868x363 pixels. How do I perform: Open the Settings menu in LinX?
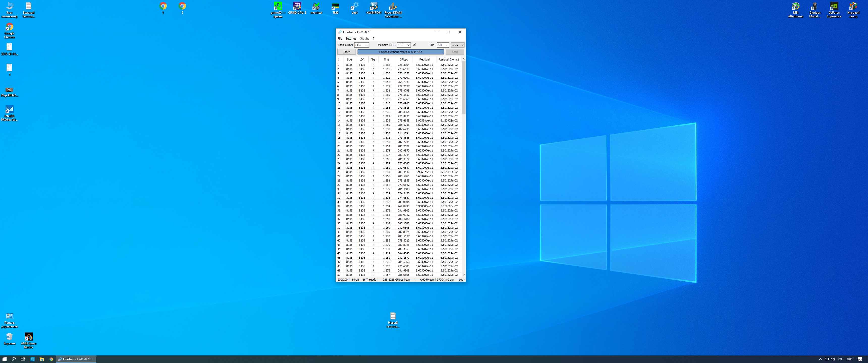350,39
